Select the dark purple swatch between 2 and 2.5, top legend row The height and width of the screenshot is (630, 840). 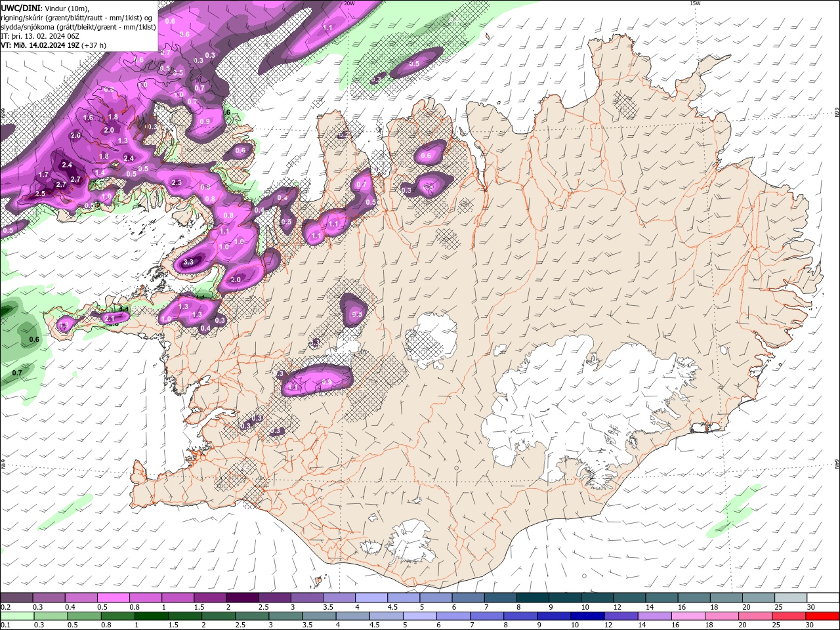pos(242,598)
